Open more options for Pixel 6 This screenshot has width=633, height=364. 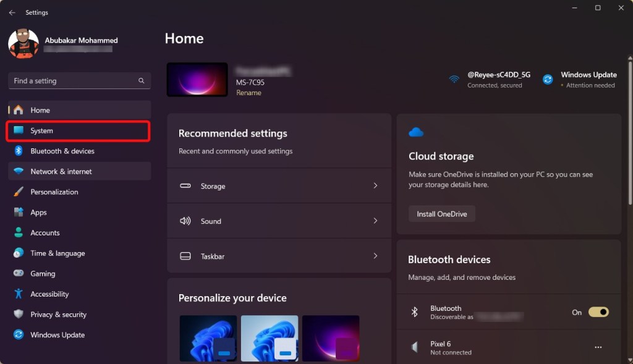click(x=598, y=347)
